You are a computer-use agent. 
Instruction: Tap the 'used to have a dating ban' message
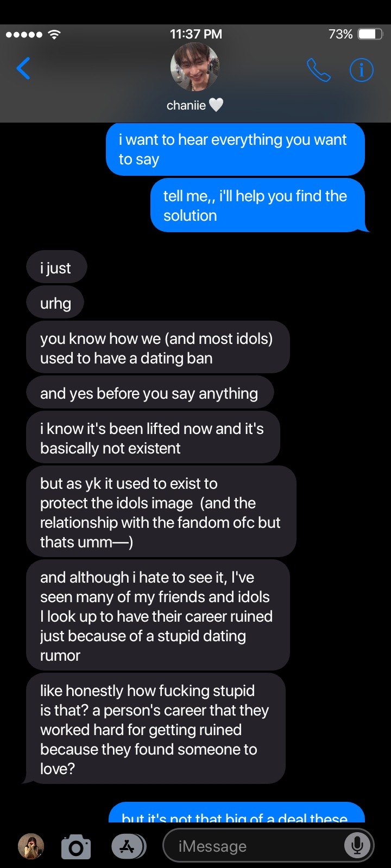pyautogui.click(x=157, y=348)
